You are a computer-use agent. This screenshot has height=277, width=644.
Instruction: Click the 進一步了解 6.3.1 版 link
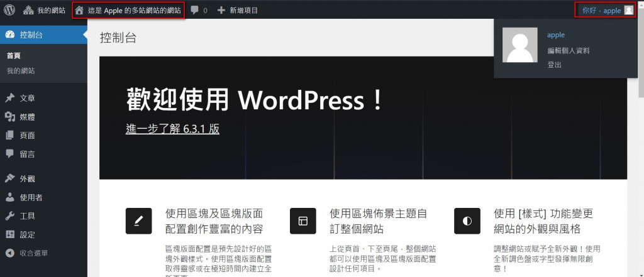point(172,129)
